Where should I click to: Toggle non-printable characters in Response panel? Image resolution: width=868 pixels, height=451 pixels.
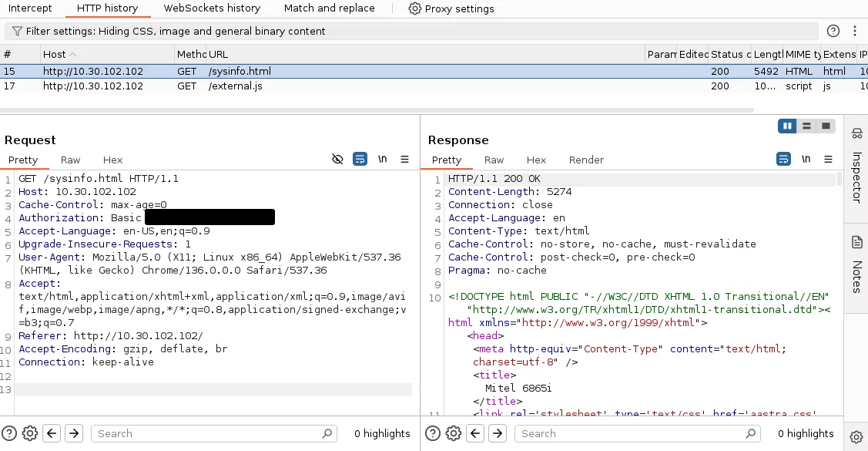[x=806, y=160]
